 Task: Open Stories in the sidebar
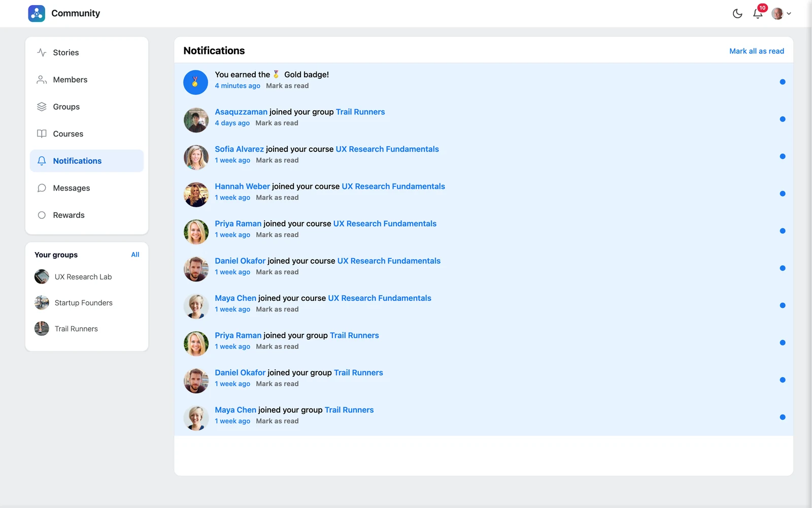coord(87,52)
